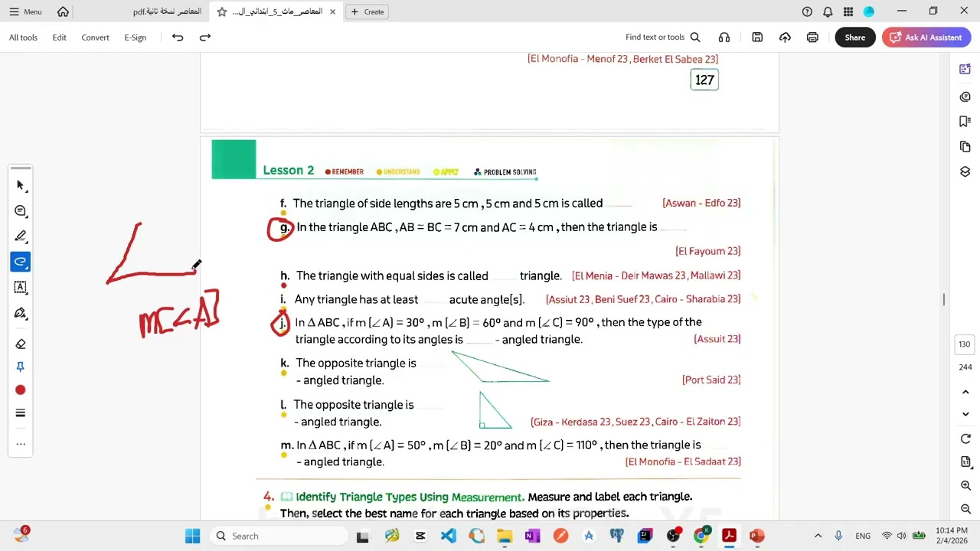Image resolution: width=980 pixels, height=551 pixels.
Task: Open the main Menu
Action: 25,11
